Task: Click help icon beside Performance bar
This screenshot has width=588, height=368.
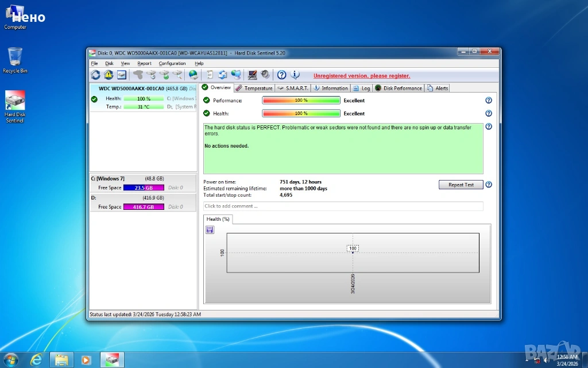Action: [x=489, y=100]
